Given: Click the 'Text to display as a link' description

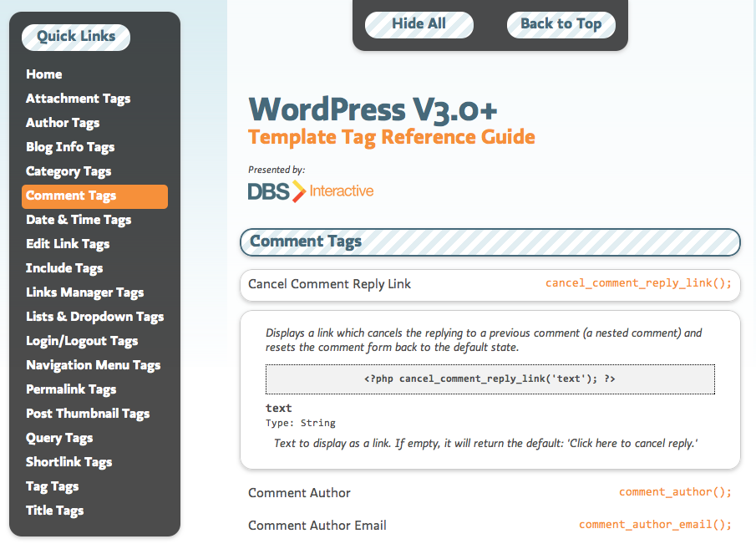Looking at the screenshot, I should 486,443.
